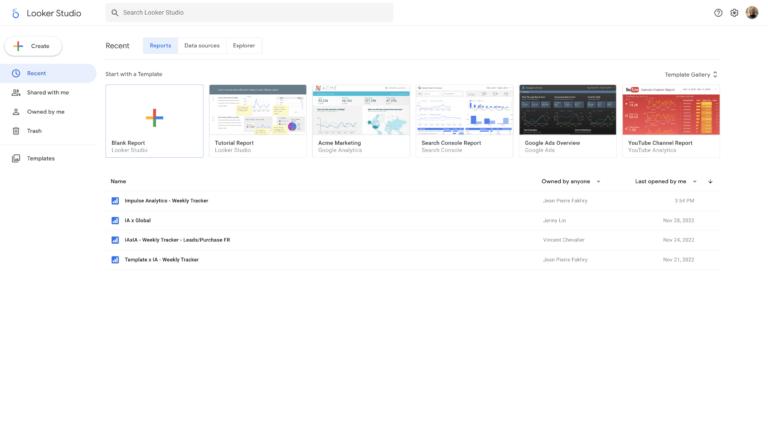Image resolution: width=768 pixels, height=438 pixels.
Task: Open Templates in the sidebar
Action: (48, 158)
